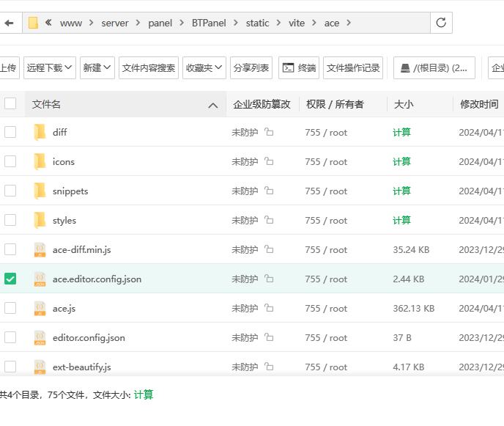
Task: Open the 终端 terminal button
Action: 299,68
